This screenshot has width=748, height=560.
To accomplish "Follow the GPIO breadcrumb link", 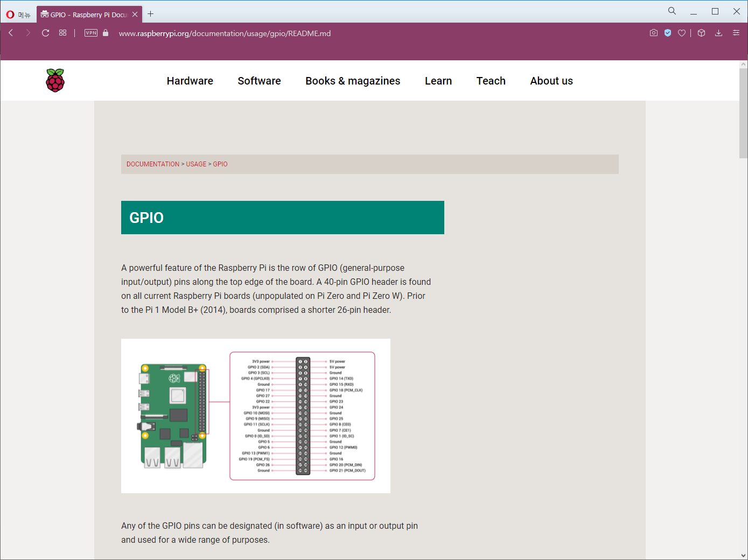I will 220,164.
